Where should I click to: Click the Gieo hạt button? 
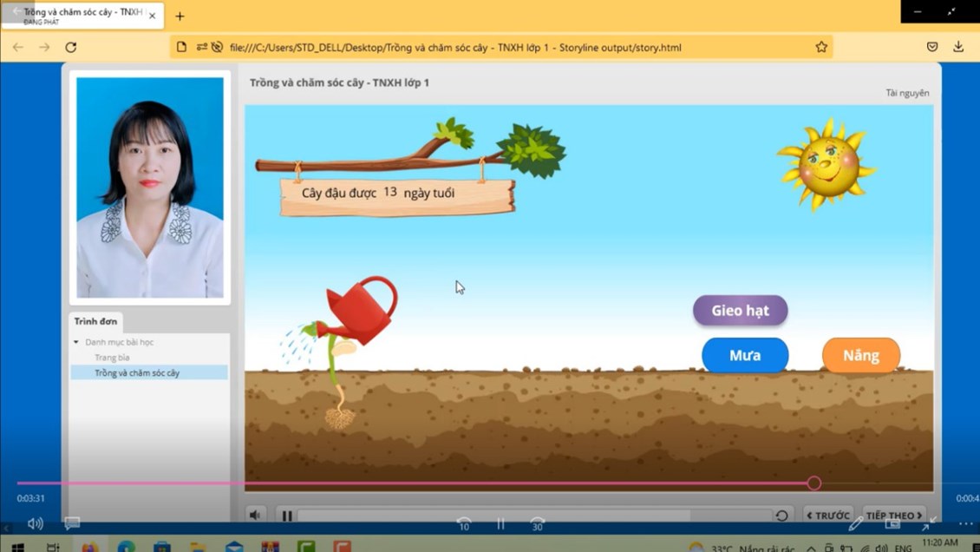pyautogui.click(x=740, y=311)
